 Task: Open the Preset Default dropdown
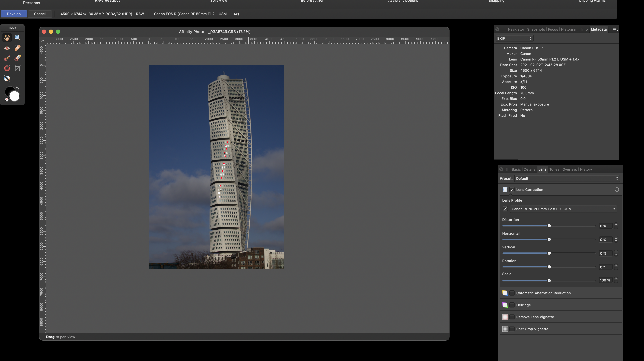point(567,178)
